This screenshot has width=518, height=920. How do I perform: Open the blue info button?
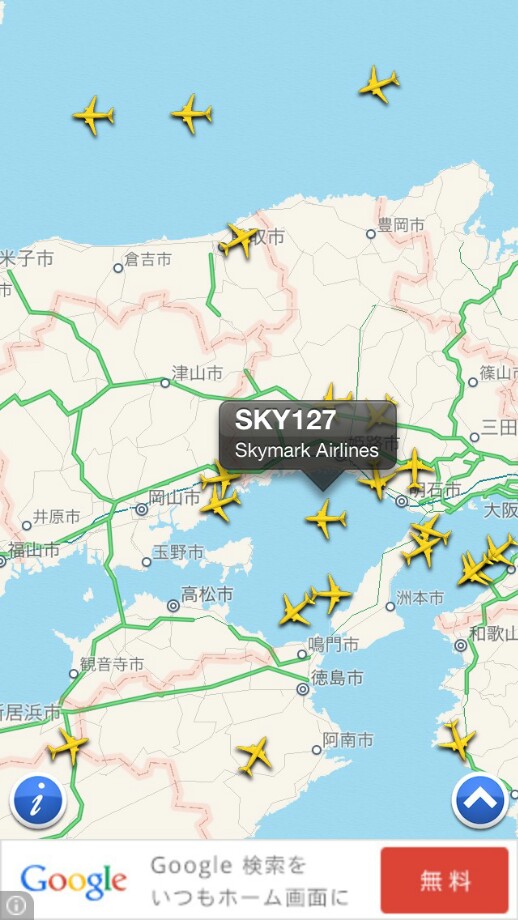pos(38,803)
